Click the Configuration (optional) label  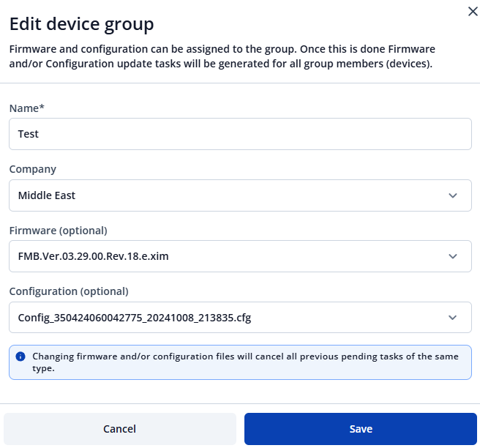(69, 291)
